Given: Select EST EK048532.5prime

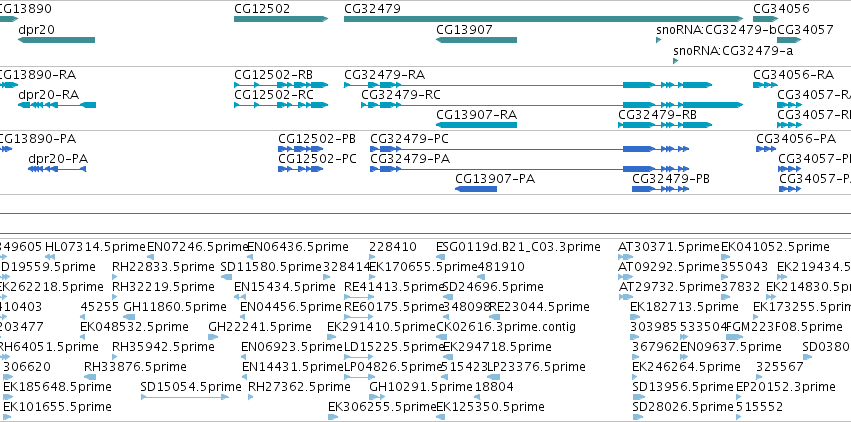Looking at the screenshot, I should pyautogui.click(x=134, y=327).
